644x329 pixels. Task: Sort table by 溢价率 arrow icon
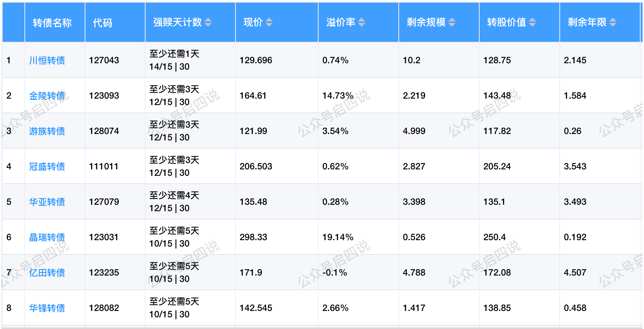(x=361, y=23)
